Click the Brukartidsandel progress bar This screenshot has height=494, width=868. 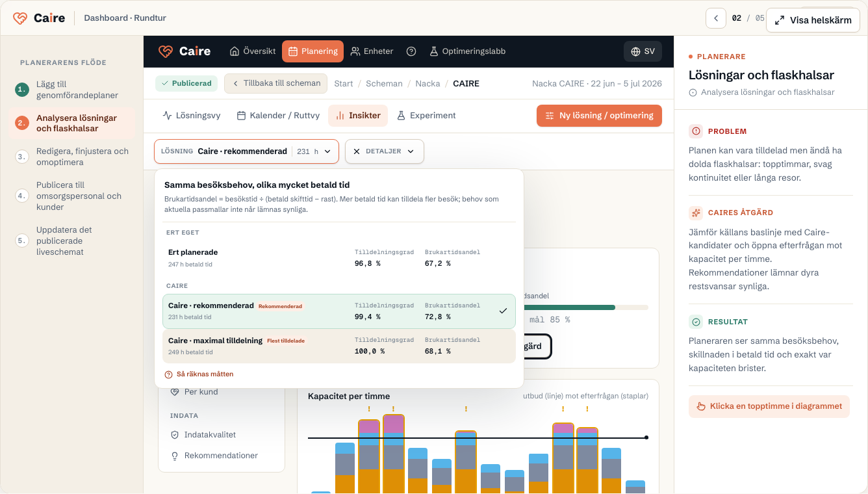coord(585,307)
